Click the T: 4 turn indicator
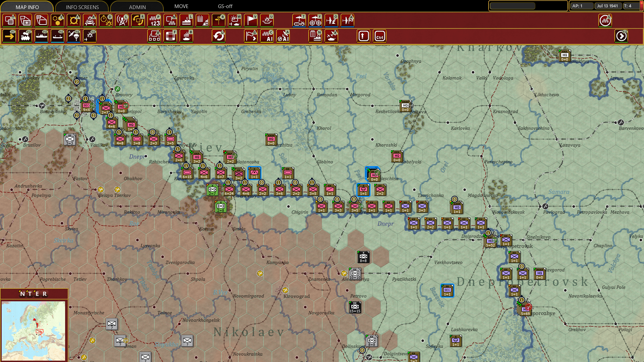This screenshot has height=362, width=644. (x=631, y=6)
